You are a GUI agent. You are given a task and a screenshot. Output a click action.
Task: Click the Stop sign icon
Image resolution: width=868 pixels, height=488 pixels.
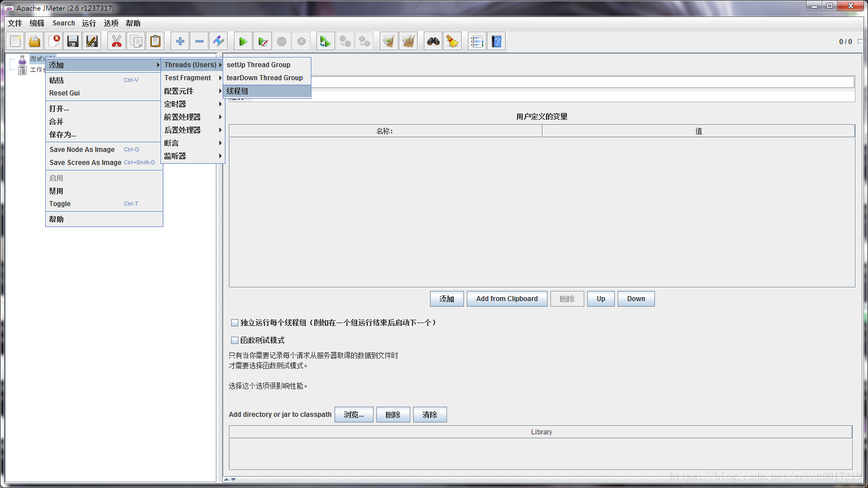coord(281,41)
